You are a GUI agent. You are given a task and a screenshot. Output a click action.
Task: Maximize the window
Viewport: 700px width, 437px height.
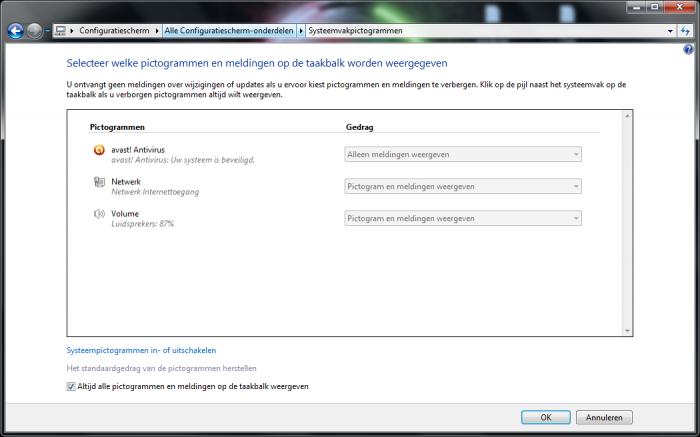(x=655, y=7)
